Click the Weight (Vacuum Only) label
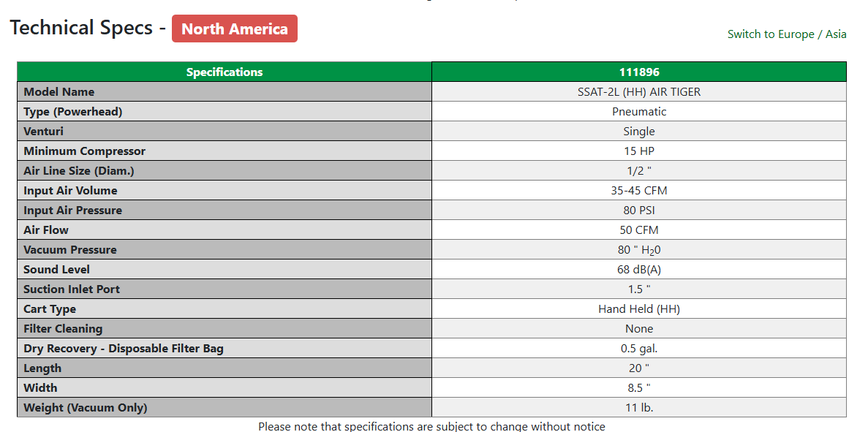This screenshot has height=432, width=868. [224, 408]
